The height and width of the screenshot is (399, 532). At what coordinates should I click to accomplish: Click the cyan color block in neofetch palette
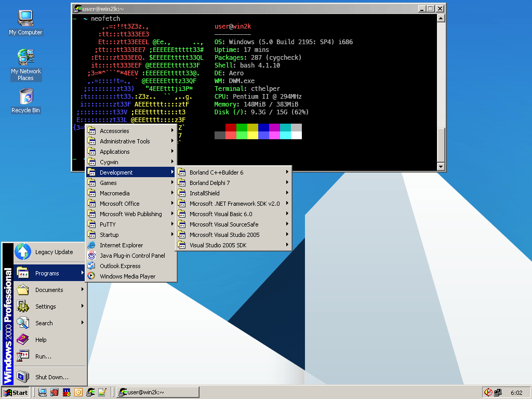[x=285, y=128]
